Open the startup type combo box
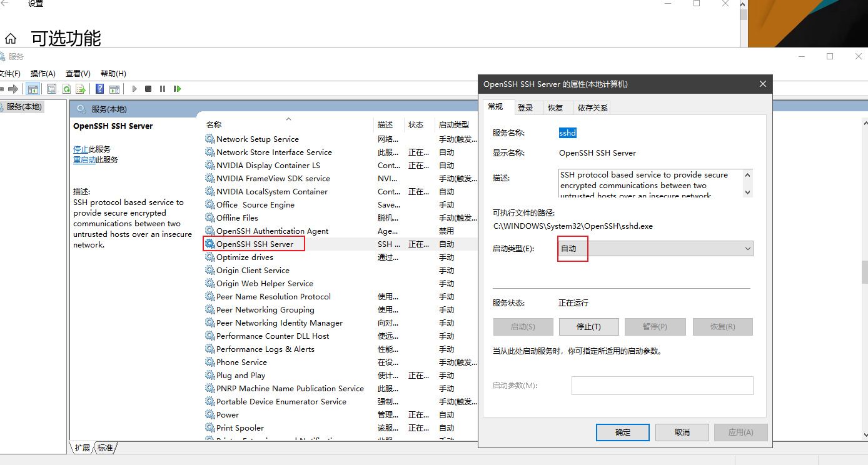 tap(655, 248)
